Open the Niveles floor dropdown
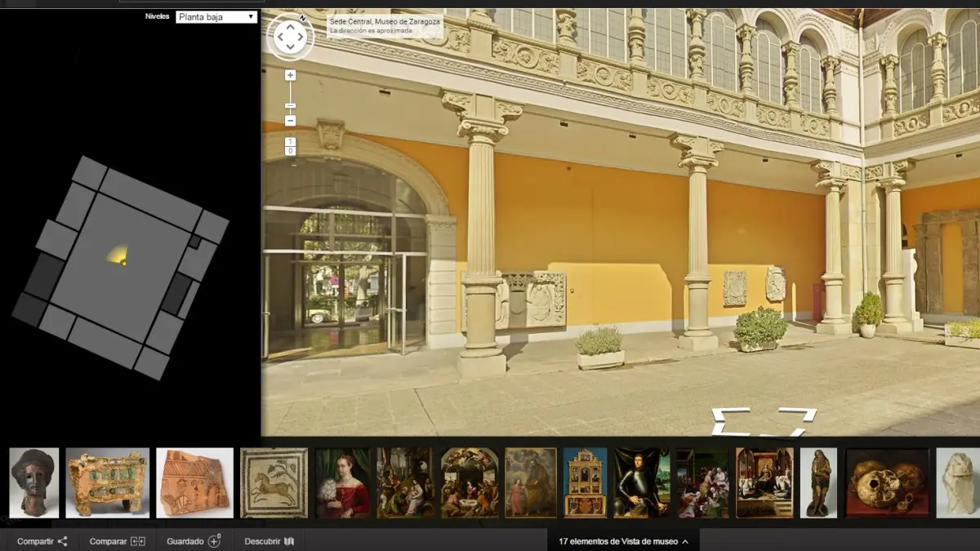This screenshot has width=980, height=551. coord(216,16)
